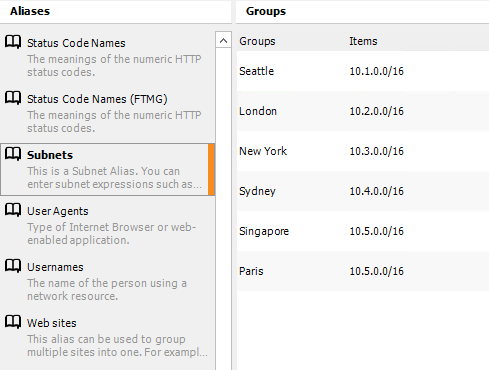Screen dimensions: 489x370
Task: Click the User Agents book icon
Action: pyautogui.click(x=13, y=210)
